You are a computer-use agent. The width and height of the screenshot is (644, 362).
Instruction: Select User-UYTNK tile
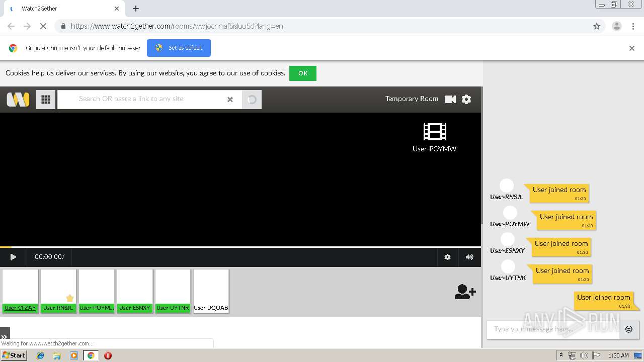point(173,291)
